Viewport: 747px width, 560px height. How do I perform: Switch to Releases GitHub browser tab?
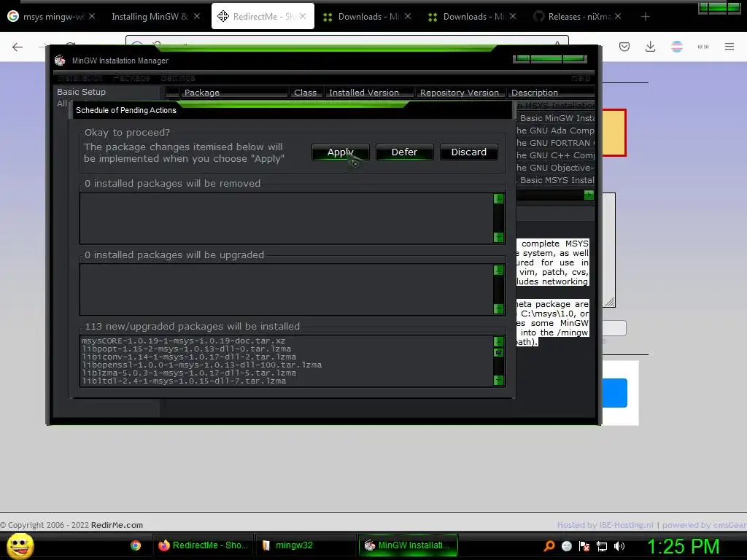point(578,17)
